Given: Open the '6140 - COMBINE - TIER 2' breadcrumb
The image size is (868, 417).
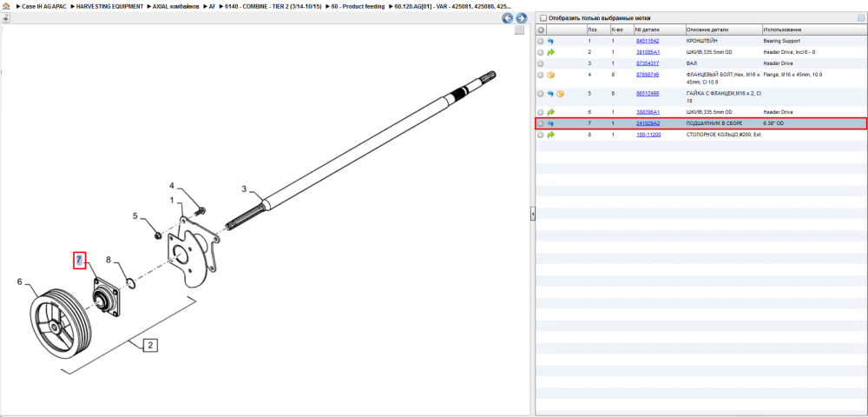Looking at the screenshot, I should 273,6.
